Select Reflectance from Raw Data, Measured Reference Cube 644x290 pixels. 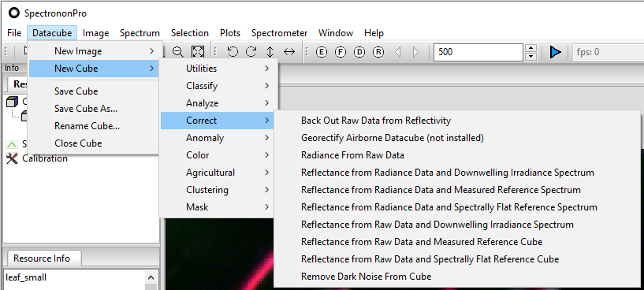(456, 241)
